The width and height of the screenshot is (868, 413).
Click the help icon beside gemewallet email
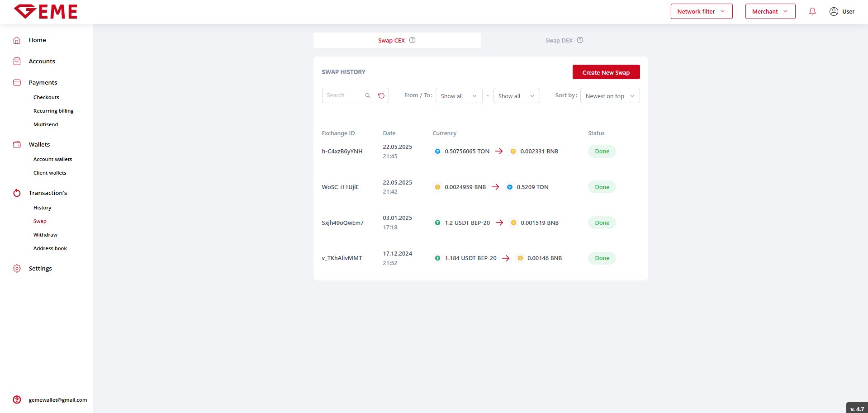17,399
